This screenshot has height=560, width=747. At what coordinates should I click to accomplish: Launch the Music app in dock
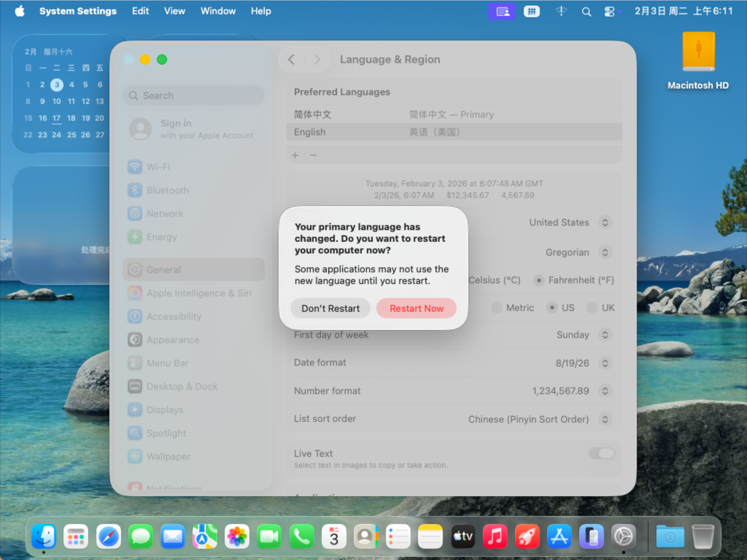(495, 537)
